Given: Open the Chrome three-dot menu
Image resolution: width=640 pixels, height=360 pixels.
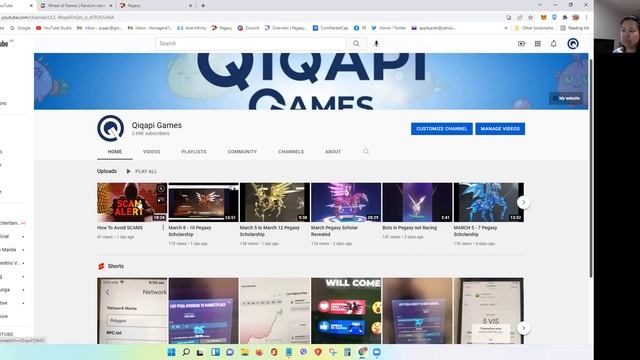Looking at the screenshot, I should tap(587, 18).
